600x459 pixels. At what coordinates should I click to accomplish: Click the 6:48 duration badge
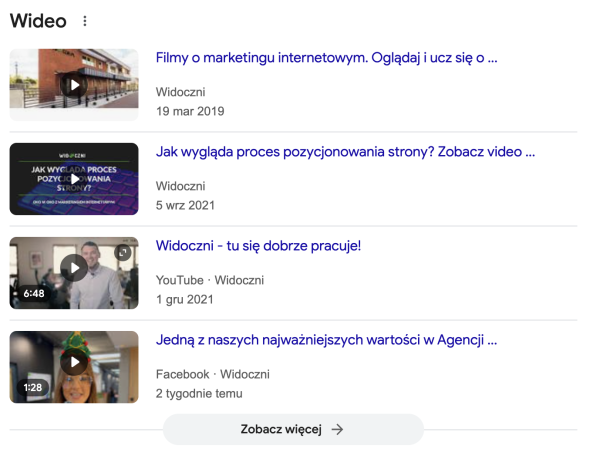point(34,293)
